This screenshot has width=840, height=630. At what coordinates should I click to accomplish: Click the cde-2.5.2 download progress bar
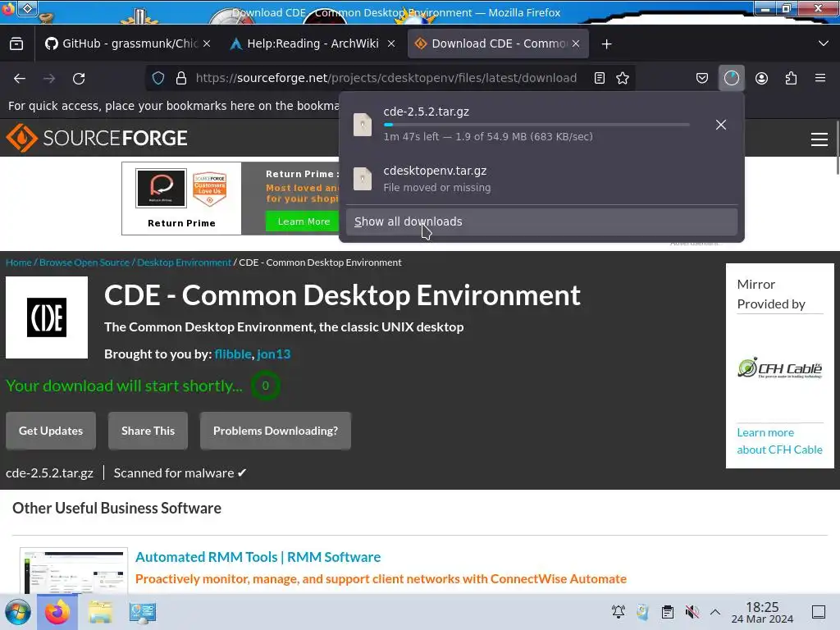[536, 125]
